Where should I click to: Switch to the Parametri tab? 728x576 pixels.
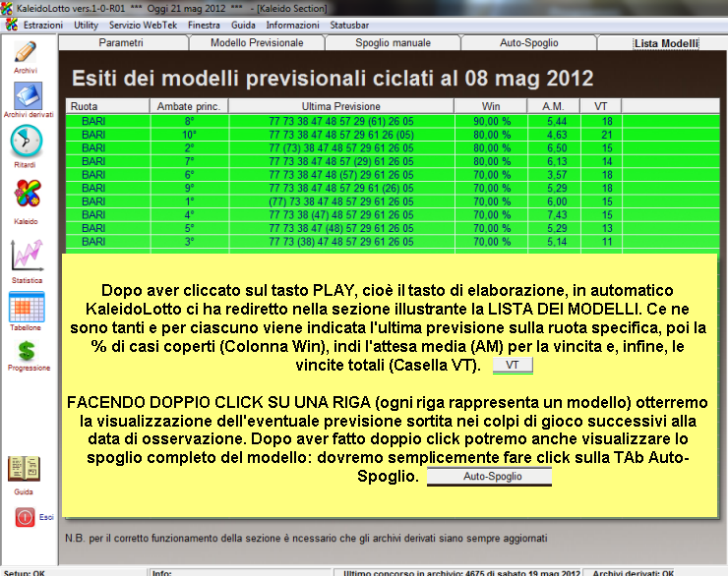pos(121,42)
